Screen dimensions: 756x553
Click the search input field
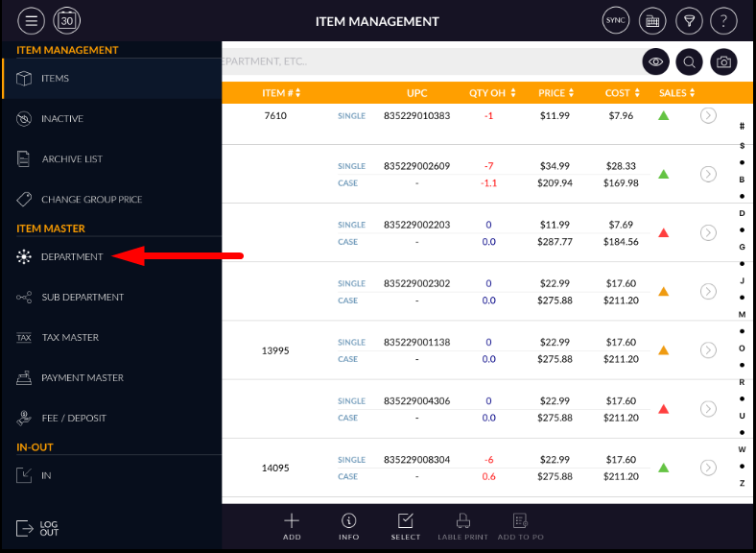tap(422, 61)
